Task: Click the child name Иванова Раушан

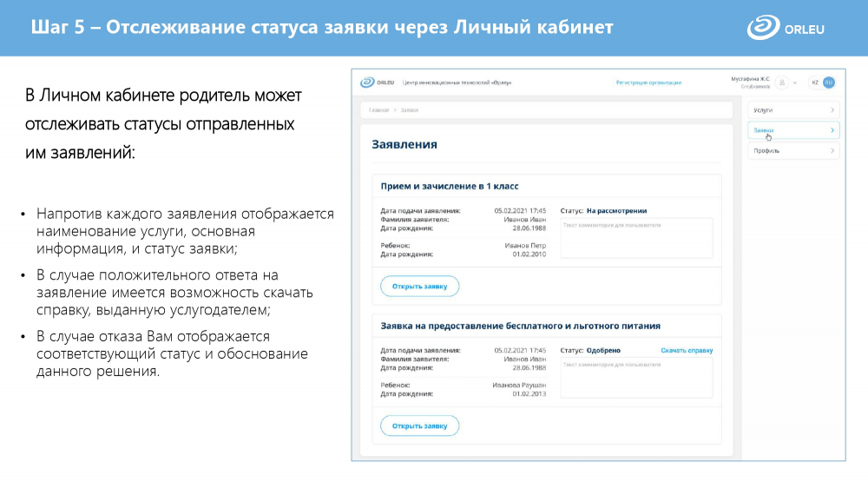Action: point(519,386)
